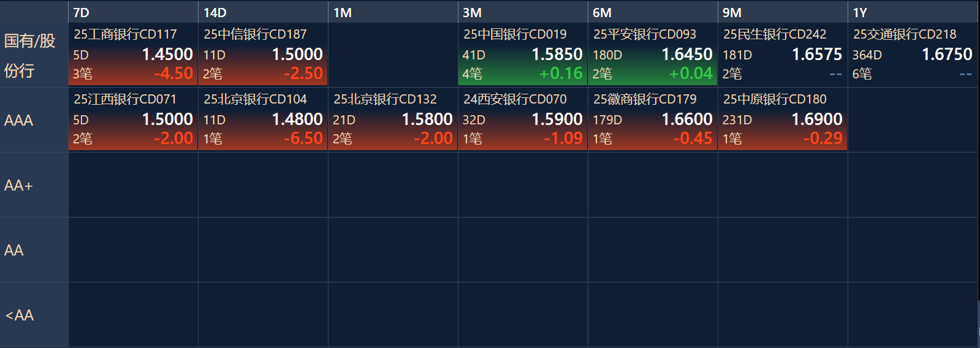Open the 25工商银行CD117 quote cell
This screenshot has height=348, width=980.
click(133, 55)
